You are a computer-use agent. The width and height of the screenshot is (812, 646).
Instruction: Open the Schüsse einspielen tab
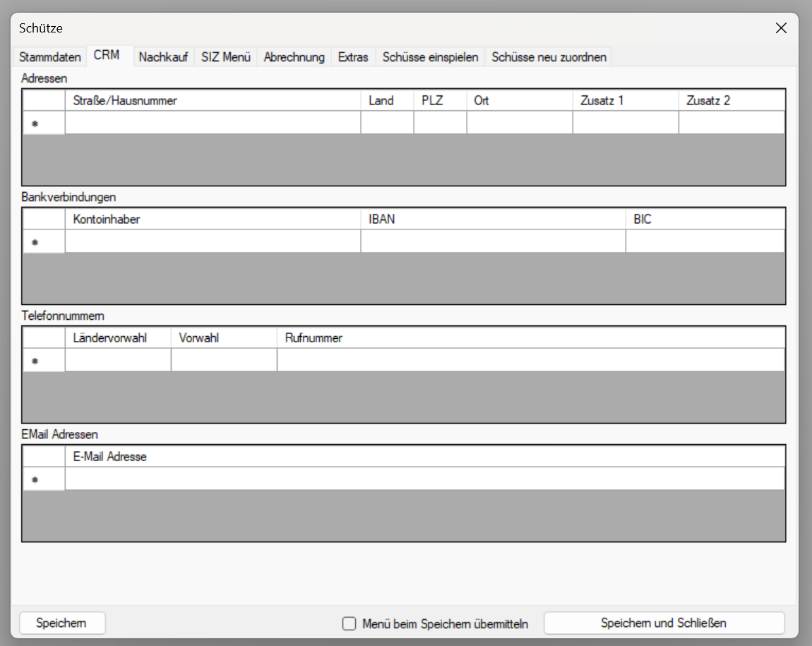[x=430, y=57]
